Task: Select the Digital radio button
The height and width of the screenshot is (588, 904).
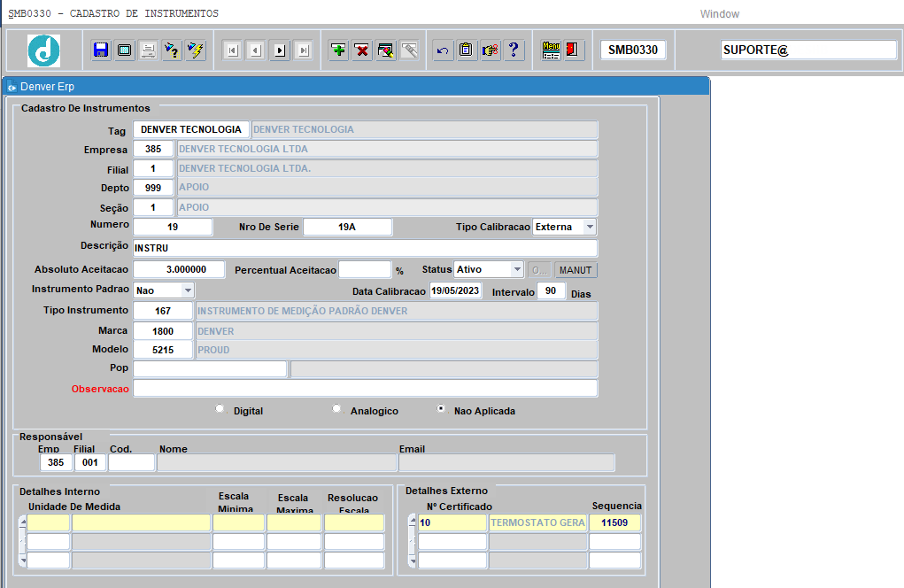Action: click(x=220, y=409)
